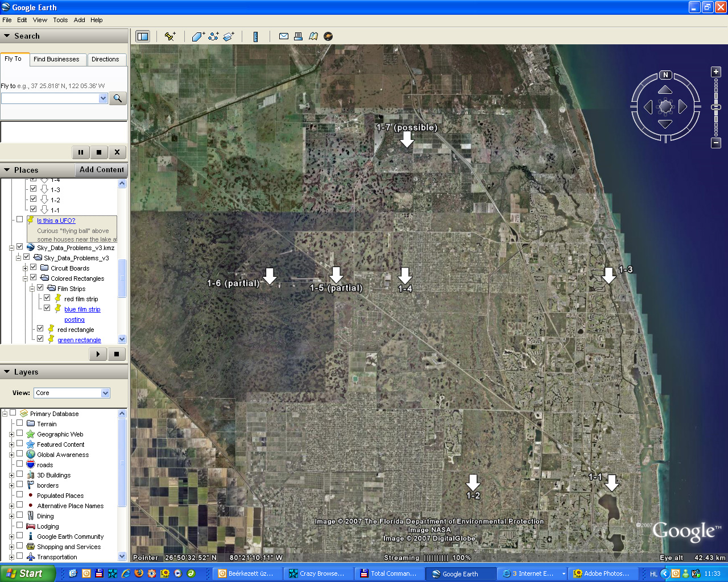This screenshot has width=728, height=582.
Task: Collapse the Film Strips folder
Action: tap(32, 289)
